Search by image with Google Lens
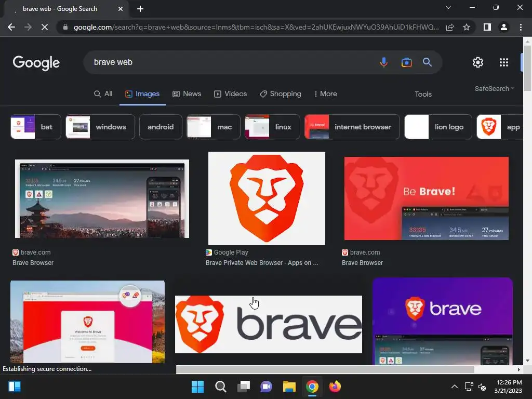 pos(406,62)
